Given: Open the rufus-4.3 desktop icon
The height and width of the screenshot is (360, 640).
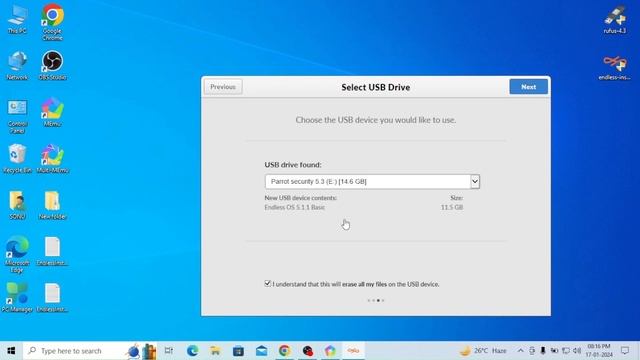Looking at the screenshot, I should pos(615,19).
